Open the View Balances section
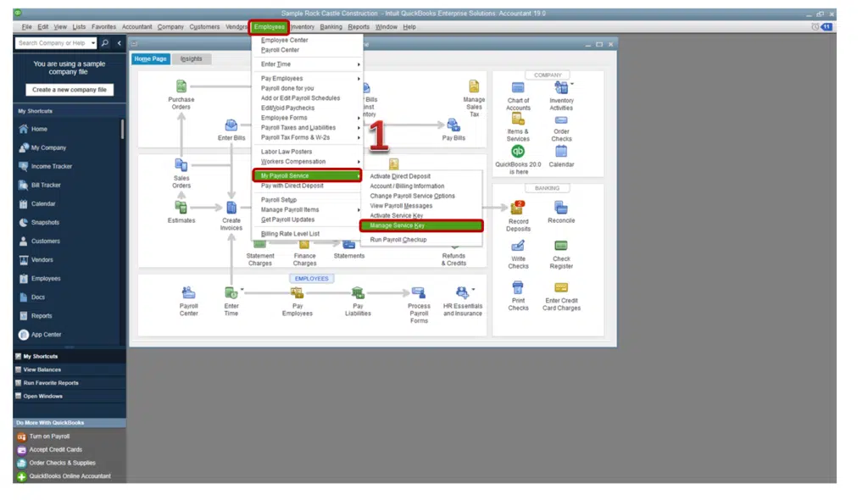 coord(70,369)
